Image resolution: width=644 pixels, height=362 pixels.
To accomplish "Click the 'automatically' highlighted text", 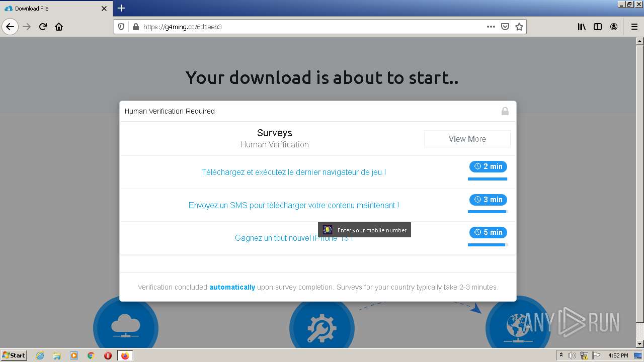I will 232,287.
